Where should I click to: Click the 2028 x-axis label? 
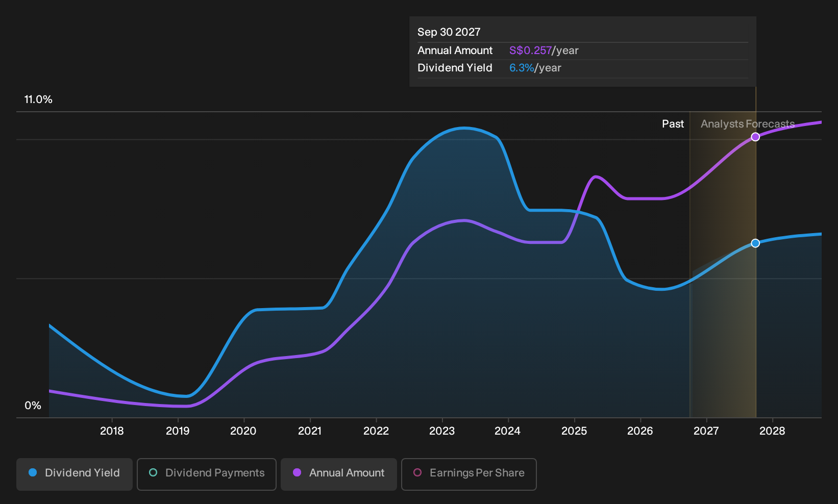coord(772,431)
